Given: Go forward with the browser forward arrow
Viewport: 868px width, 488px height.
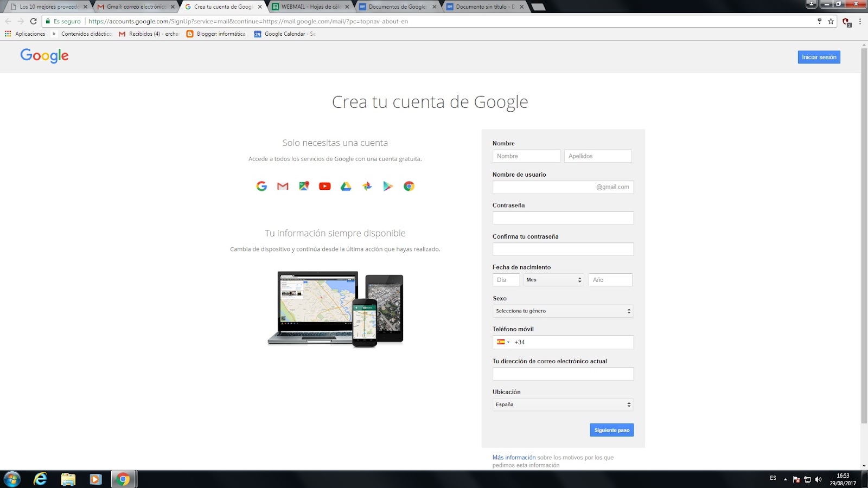Looking at the screenshot, I should 21,21.
